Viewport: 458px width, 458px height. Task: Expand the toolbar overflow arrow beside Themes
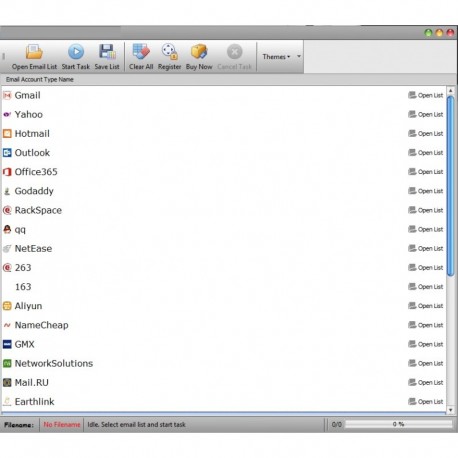click(299, 56)
